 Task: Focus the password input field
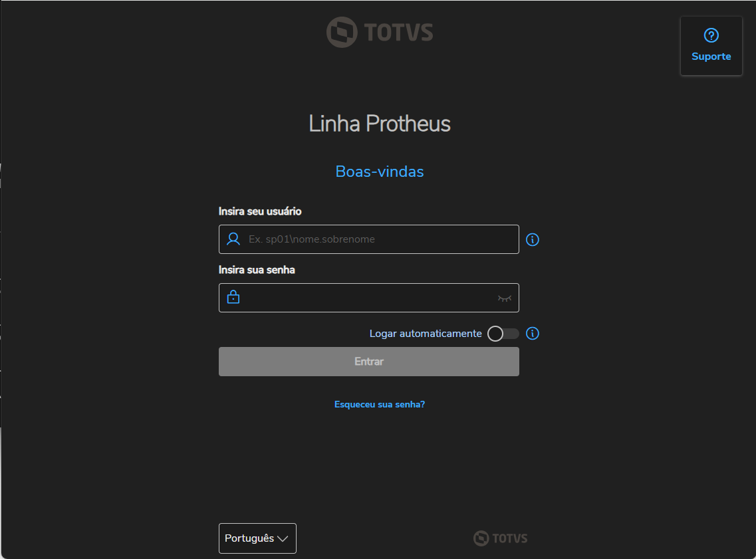pos(366,298)
